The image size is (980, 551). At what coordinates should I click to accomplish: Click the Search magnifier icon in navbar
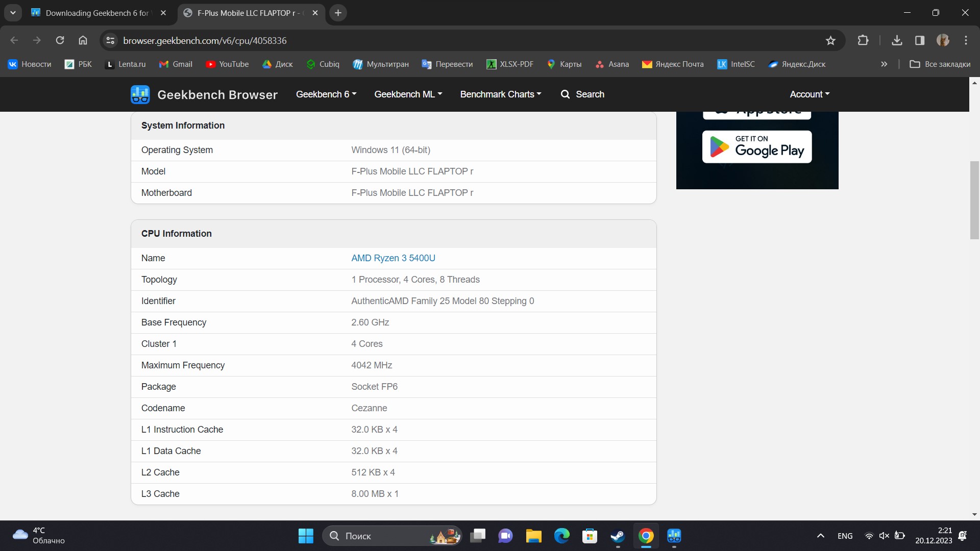click(x=565, y=94)
